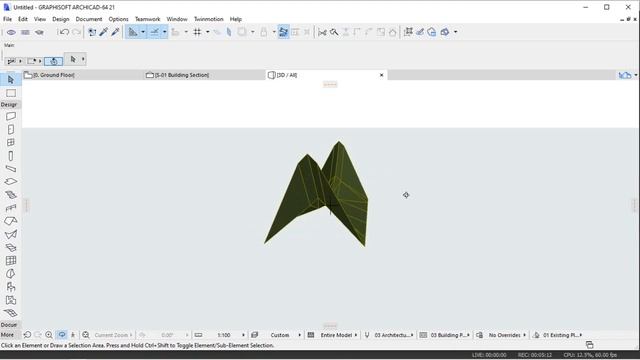Image resolution: width=640 pixels, height=360 pixels.
Task: Toggle the rotate geometry method button
Action: [53, 61]
